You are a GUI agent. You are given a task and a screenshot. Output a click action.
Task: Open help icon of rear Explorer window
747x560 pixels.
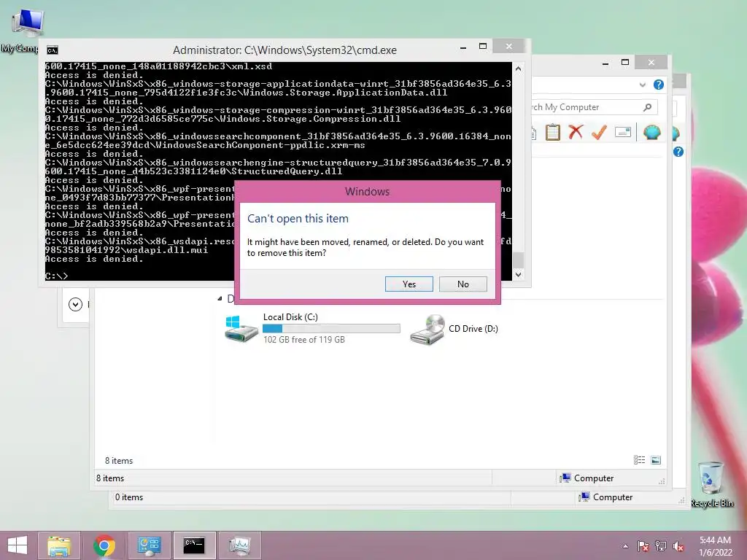point(678,152)
